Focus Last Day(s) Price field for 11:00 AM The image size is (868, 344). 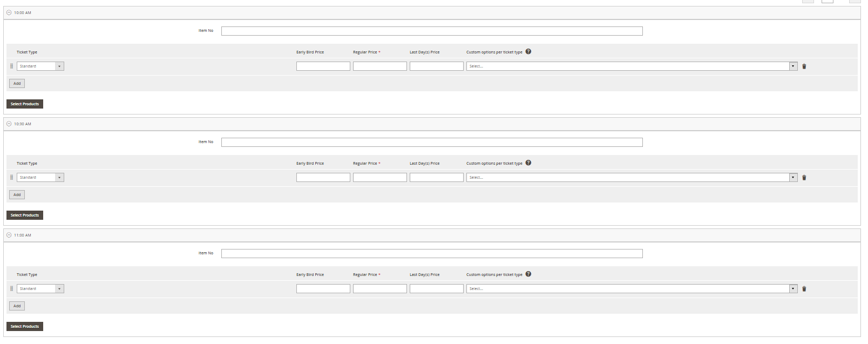[x=437, y=289]
